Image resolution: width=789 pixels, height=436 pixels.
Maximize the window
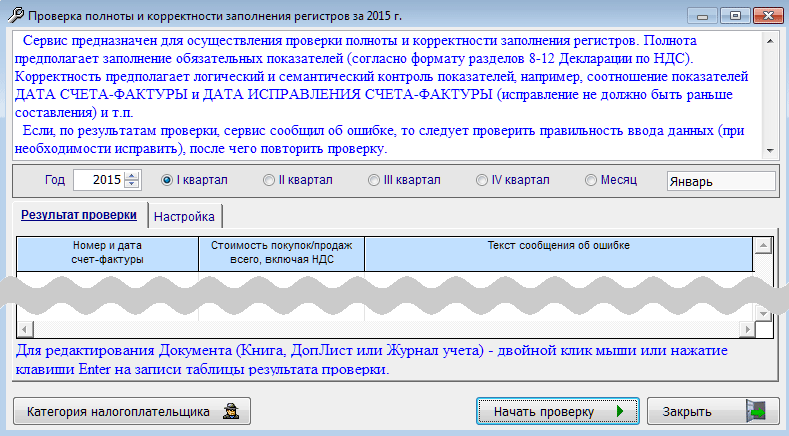[735, 16]
